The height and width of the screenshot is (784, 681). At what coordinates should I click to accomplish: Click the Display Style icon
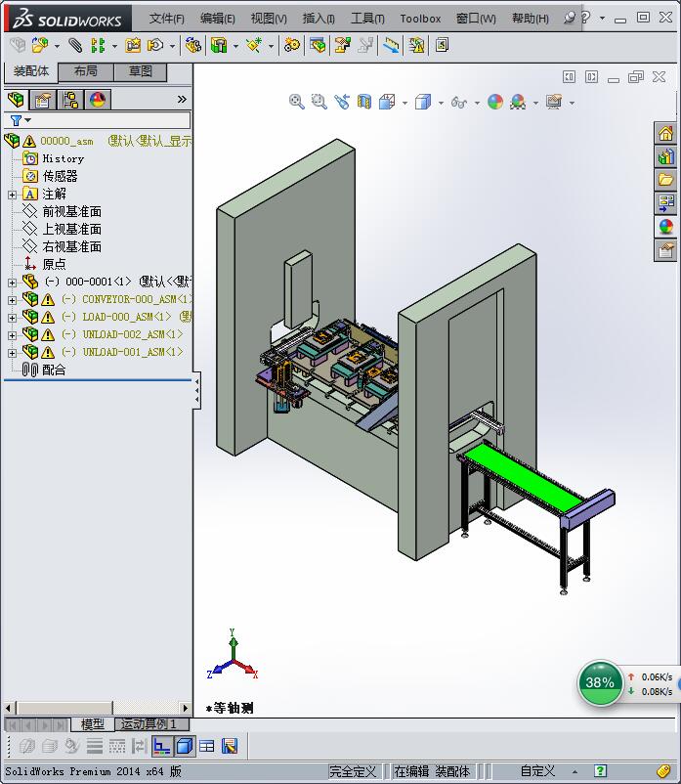[423, 102]
